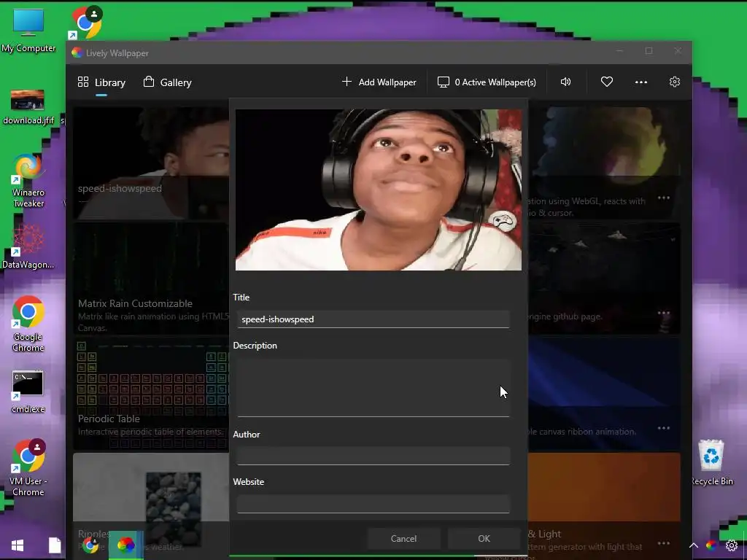This screenshot has height=560, width=747.
Task: Open options dots on WebGL wallpaper card
Action: (664, 198)
